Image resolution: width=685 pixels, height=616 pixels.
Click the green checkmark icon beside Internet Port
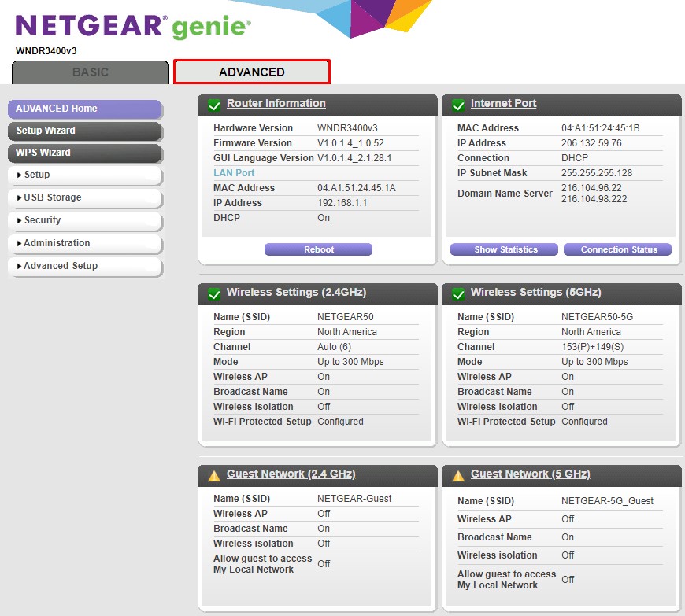tap(458, 105)
